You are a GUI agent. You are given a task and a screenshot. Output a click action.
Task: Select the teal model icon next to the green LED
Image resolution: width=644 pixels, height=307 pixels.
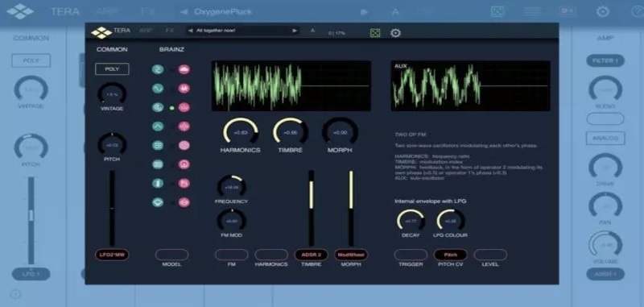[158, 107]
